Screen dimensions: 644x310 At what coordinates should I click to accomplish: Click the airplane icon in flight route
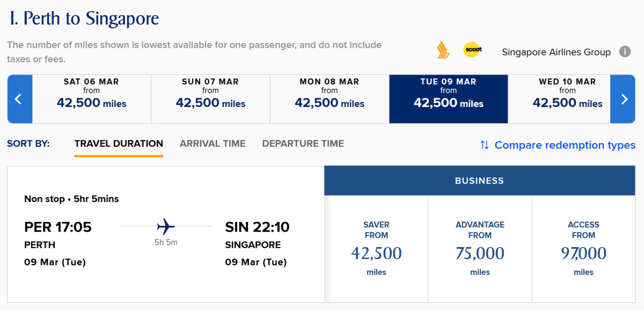tap(166, 226)
